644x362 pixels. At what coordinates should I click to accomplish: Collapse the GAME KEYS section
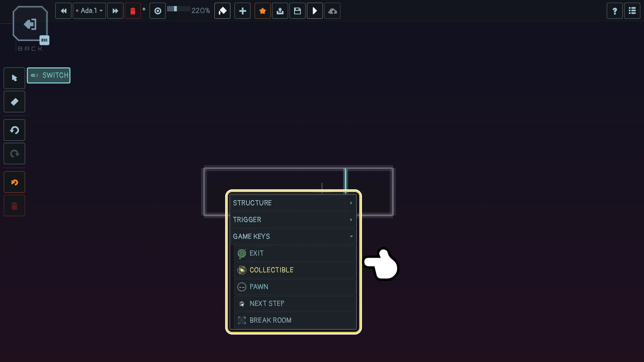[293, 236]
